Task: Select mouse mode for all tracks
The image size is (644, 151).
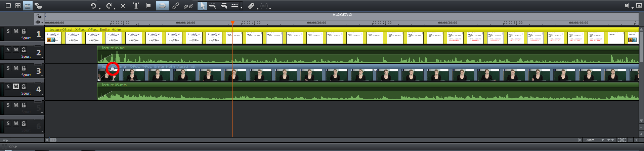Action: [224, 6]
